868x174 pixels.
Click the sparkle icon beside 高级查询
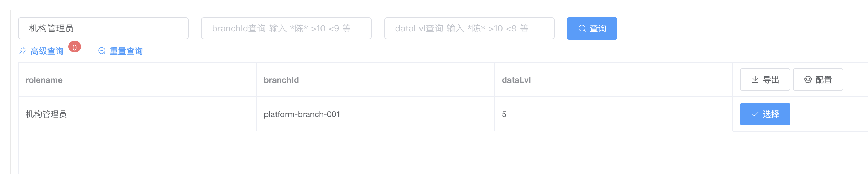pos(23,51)
